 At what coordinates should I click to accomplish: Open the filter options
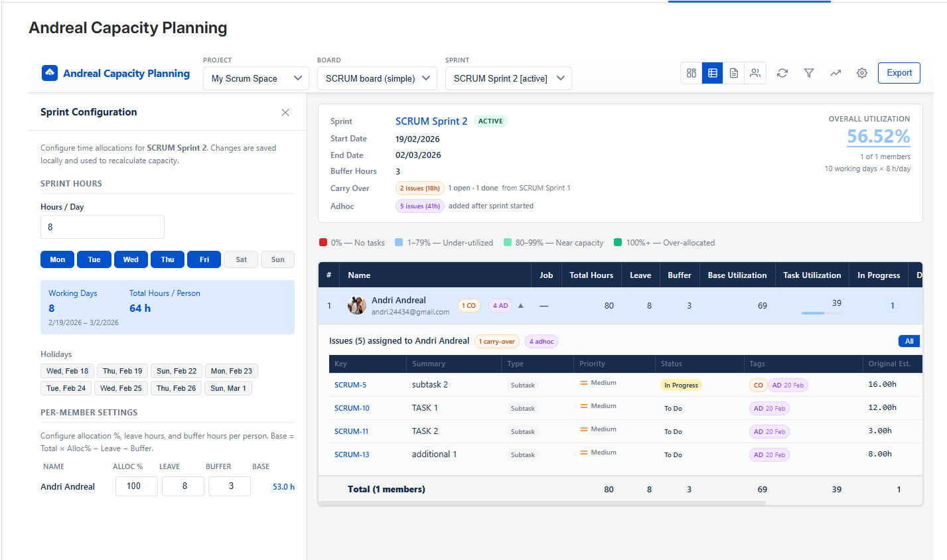[808, 72]
